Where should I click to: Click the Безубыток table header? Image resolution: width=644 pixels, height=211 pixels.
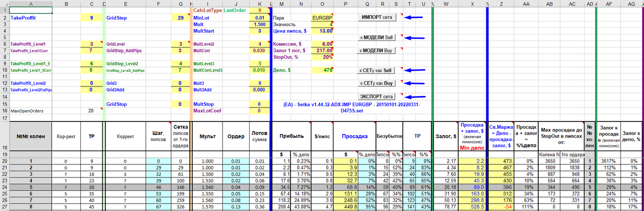click(x=390, y=136)
